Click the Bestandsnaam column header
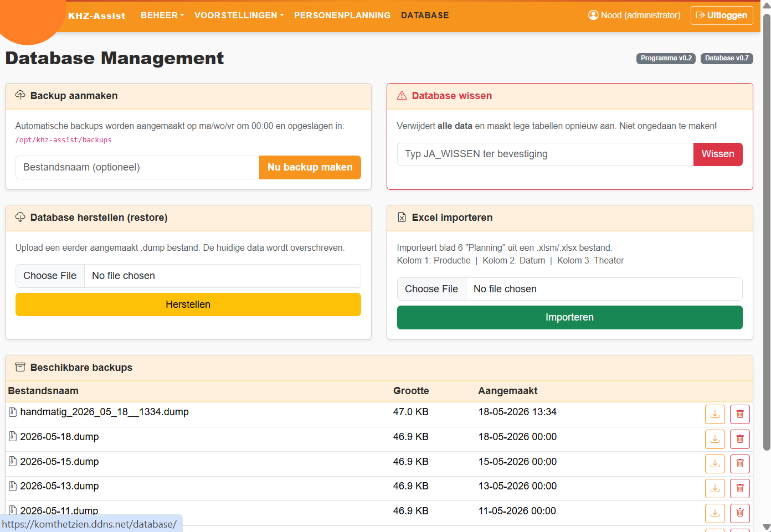Image resolution: width=771 pixels, height=532 pixels. pos(43,391)
